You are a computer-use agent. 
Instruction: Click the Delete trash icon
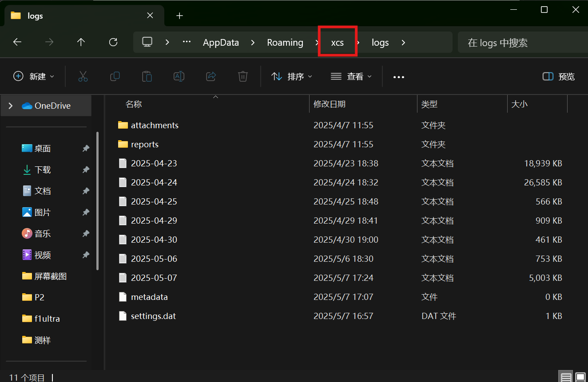coord(242,76)
